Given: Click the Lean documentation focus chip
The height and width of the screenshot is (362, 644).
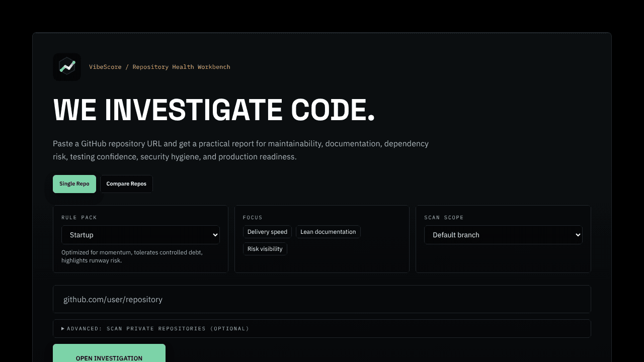Looking at the screenshot, I should pos(328,232).
